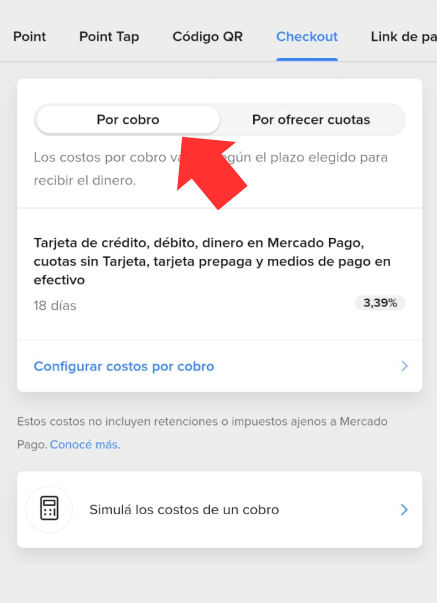This screenshot has height=603, width=437.
Task: Switch to Por ofrecer cuotas segment
Action: pyautogui.click(x=311, y=120)
